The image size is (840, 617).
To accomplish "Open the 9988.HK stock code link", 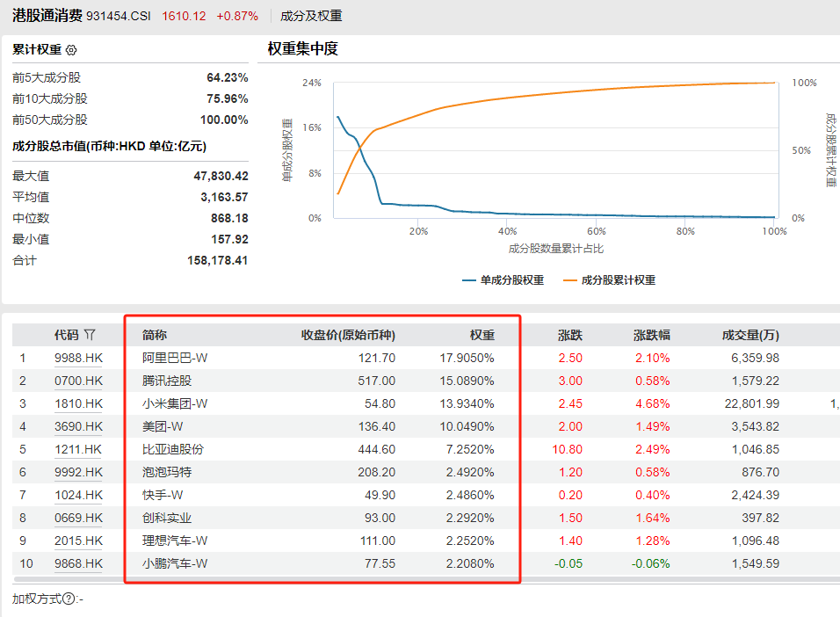I will 78,358.
